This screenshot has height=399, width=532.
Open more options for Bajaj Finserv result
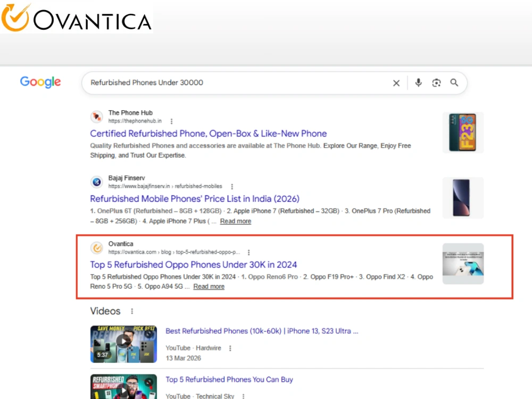point(232,187)
